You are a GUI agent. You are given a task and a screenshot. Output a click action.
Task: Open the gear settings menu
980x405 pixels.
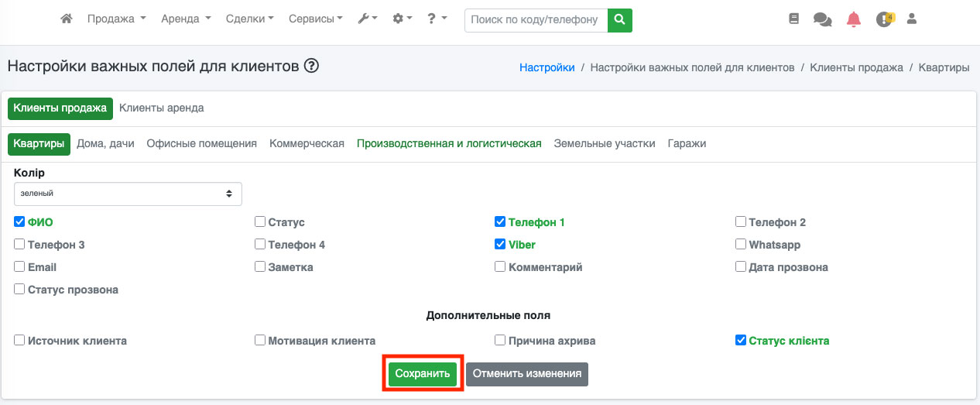pos(403,19)
